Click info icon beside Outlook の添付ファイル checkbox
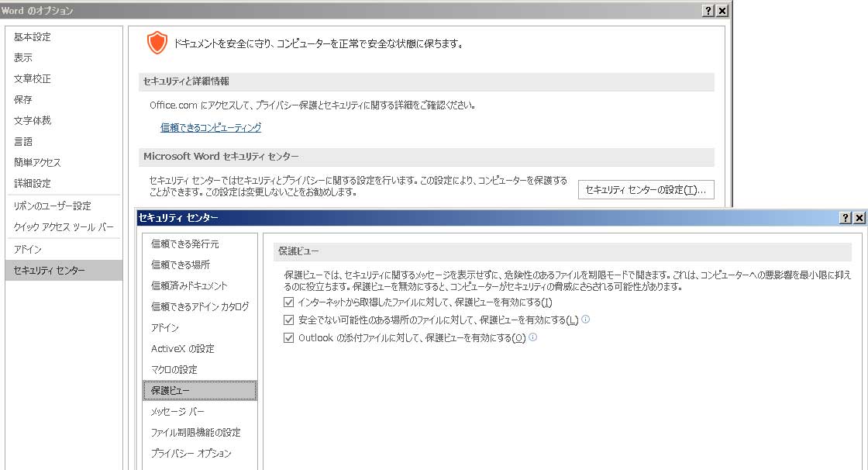 (532, 337)
